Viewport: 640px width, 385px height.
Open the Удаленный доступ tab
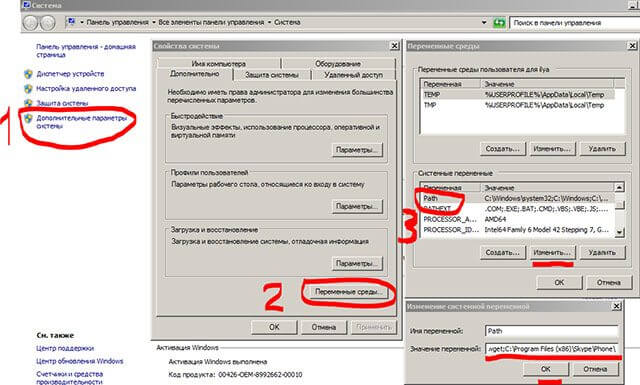point(353,75)
